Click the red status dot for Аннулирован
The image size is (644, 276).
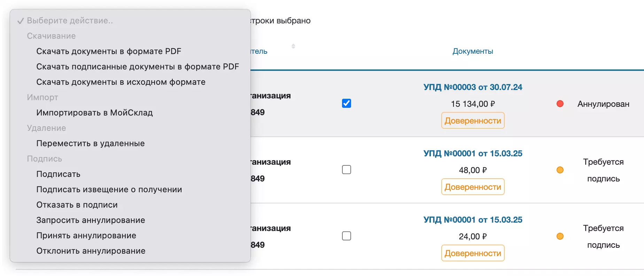[560, 104]
